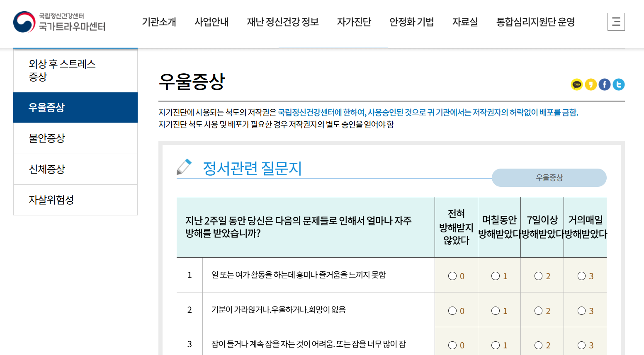Click the 거의매일 방해받았다 column header
The width and height of the screenshot is (644, 355).
pos(586,227)
